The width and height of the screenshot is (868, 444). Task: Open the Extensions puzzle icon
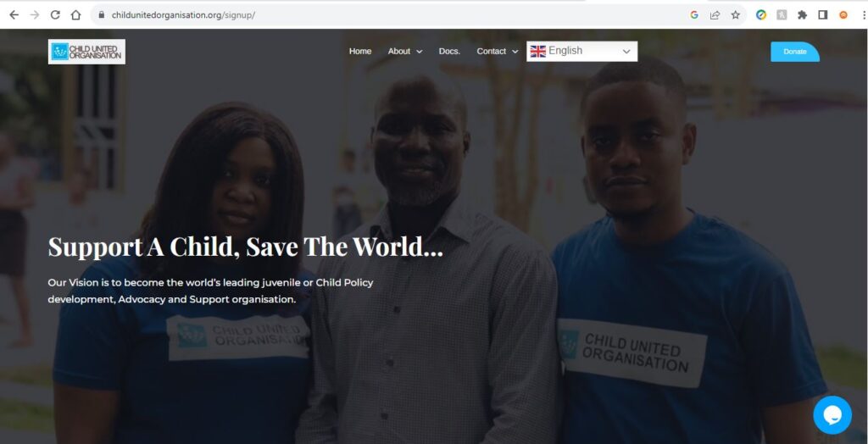click(802, 15)
